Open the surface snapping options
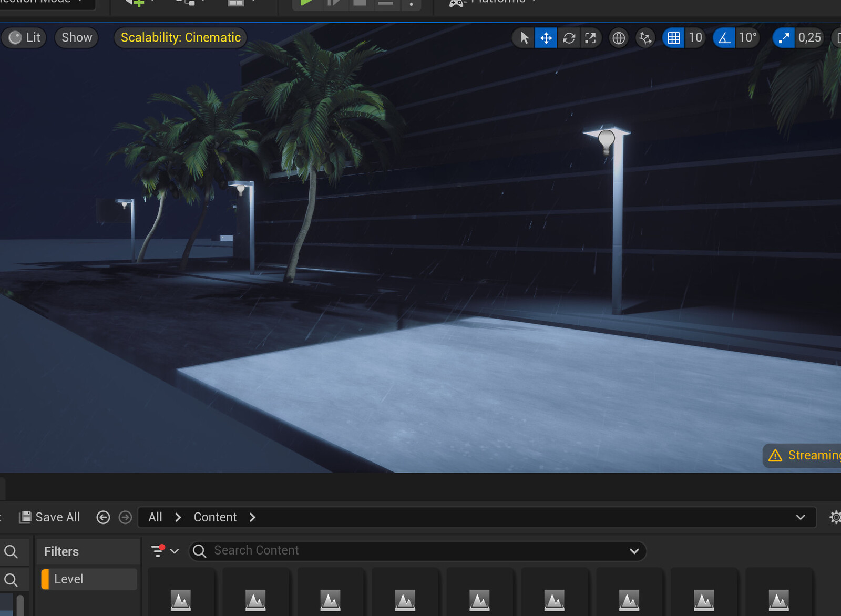 point(645,38)
